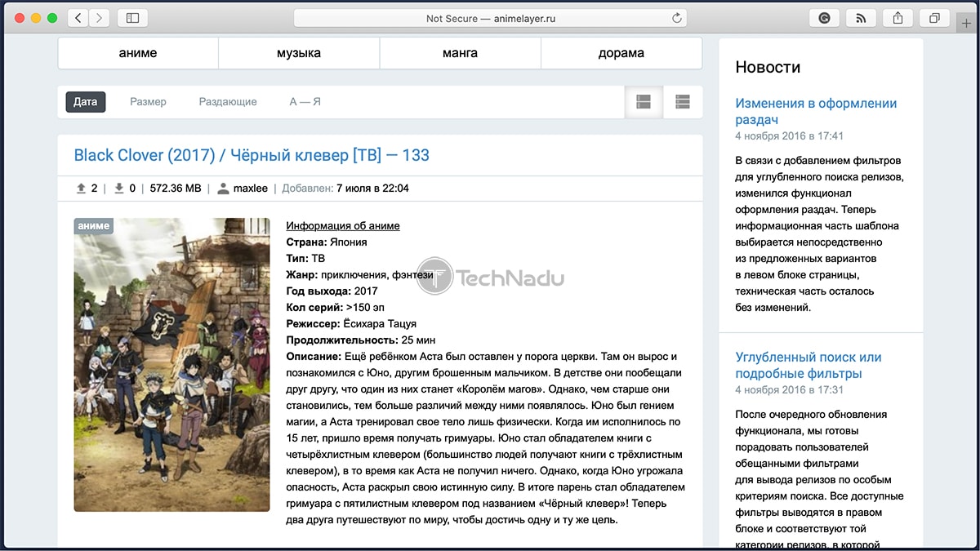The image size is (980, 551).
Task: Click the аниме badge on the poster
Action: tap(92, 226)
